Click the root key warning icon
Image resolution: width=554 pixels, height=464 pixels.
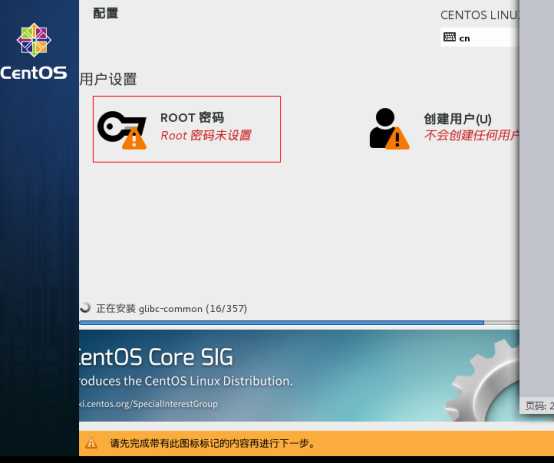(122, 130)
